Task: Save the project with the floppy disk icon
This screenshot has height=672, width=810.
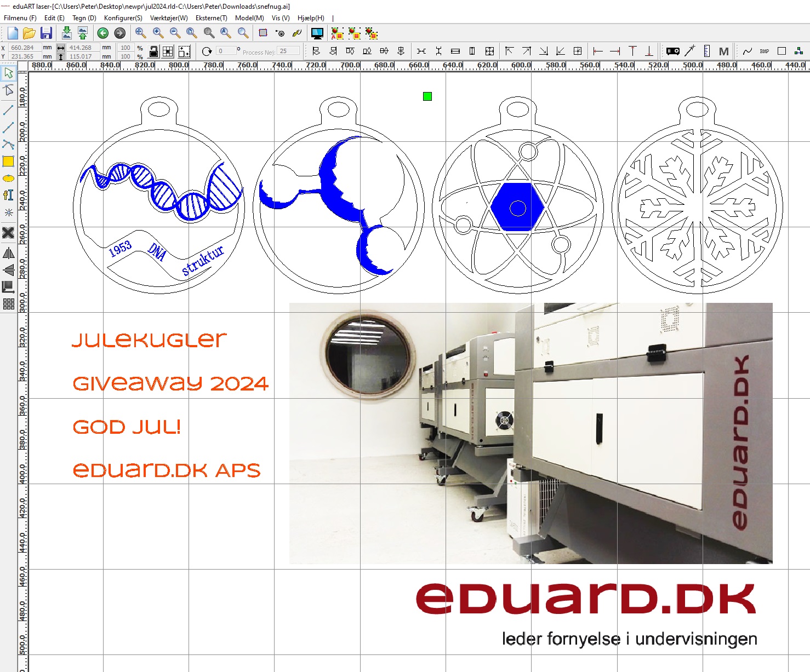Action: (46, 33)
